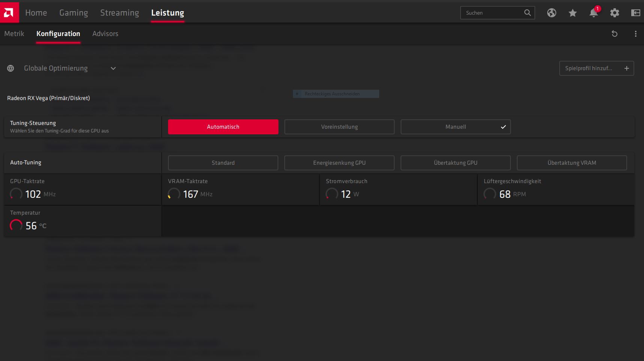Switch to the Gaming tab
Image resolution: width=644 pixels, height=361 pixels.
point(74,13)
